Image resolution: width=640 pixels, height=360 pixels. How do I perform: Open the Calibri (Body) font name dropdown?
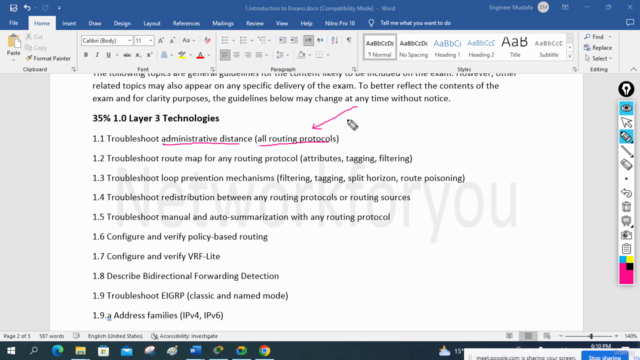coord(129,40)
